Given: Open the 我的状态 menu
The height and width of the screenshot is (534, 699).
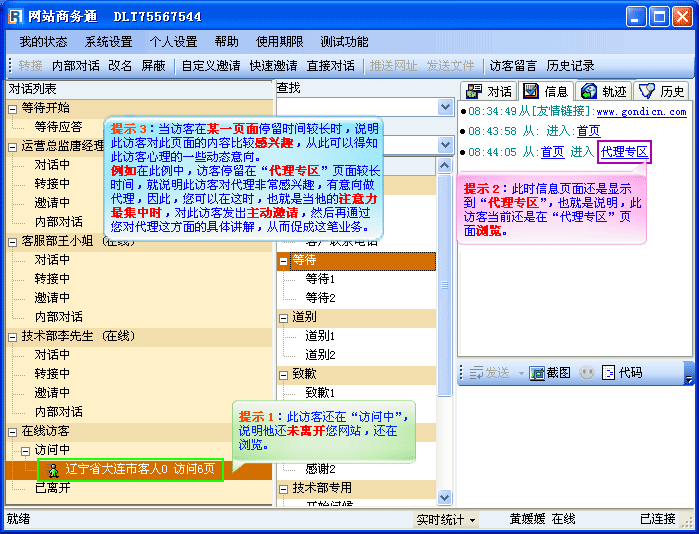Looking at the screenshot, I should click(x=43, y=42).
